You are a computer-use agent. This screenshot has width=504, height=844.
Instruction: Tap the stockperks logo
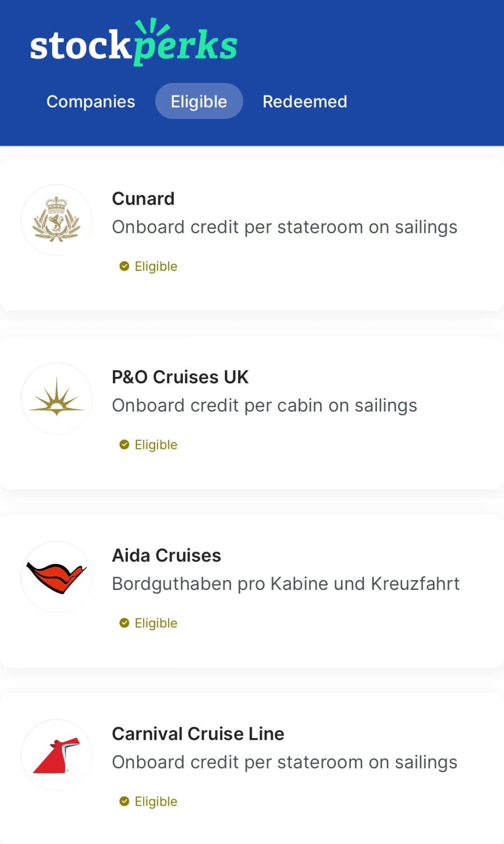[134, 43]
